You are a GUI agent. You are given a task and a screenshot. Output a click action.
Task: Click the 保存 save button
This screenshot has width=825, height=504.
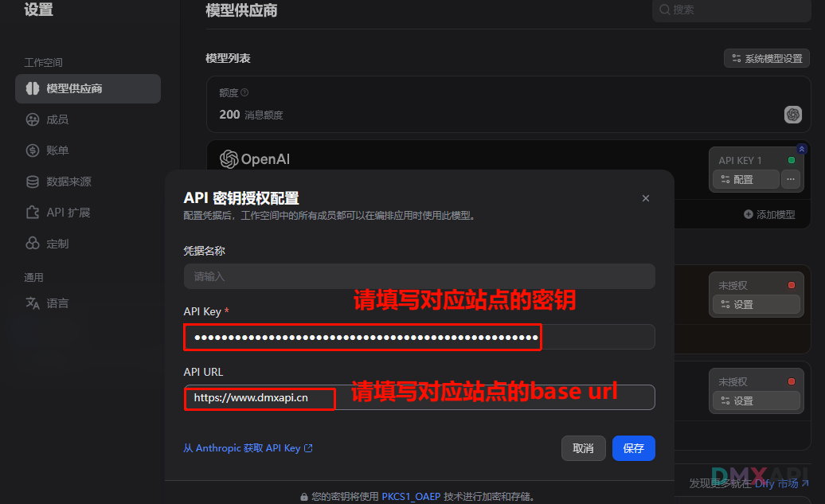(x=634, y=448)
